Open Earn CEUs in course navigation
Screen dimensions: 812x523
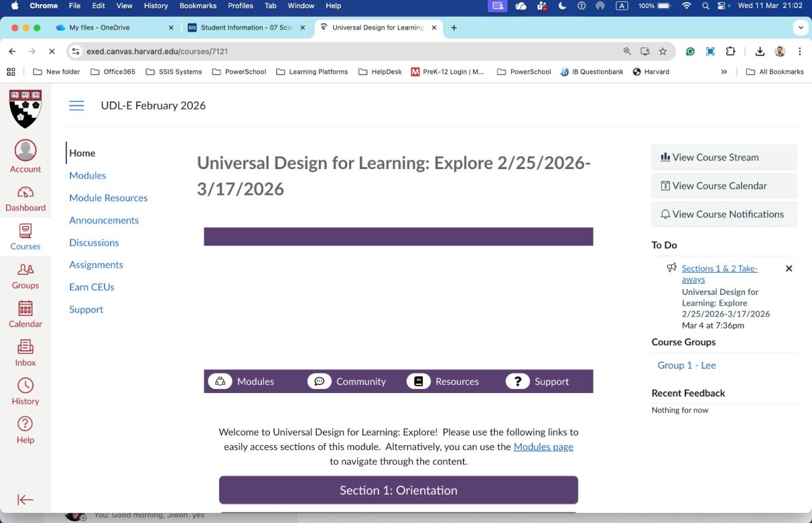coord(91,287)
